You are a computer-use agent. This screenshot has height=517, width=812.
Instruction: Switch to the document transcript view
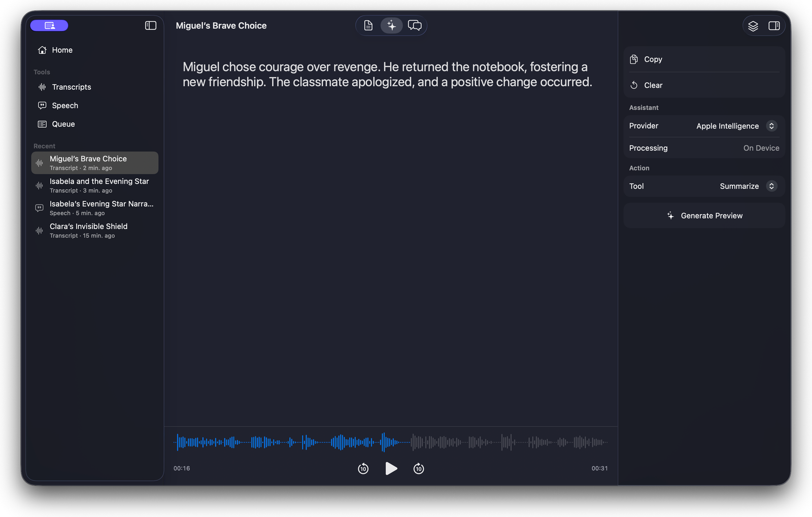(x=368, y=25)
